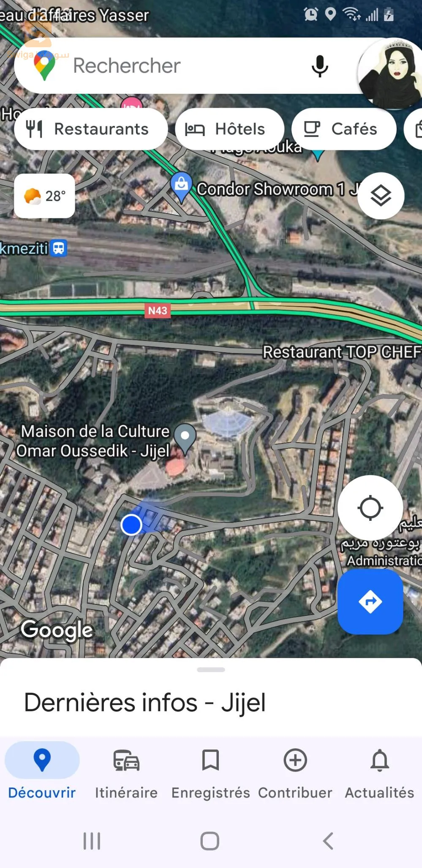Tap the blue directions button

click(370, 601)
